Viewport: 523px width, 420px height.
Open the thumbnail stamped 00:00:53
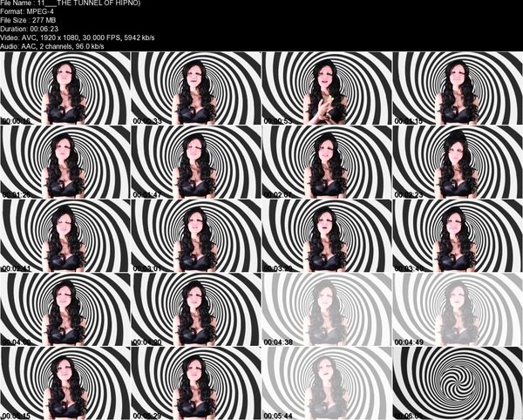coord(327,88)
